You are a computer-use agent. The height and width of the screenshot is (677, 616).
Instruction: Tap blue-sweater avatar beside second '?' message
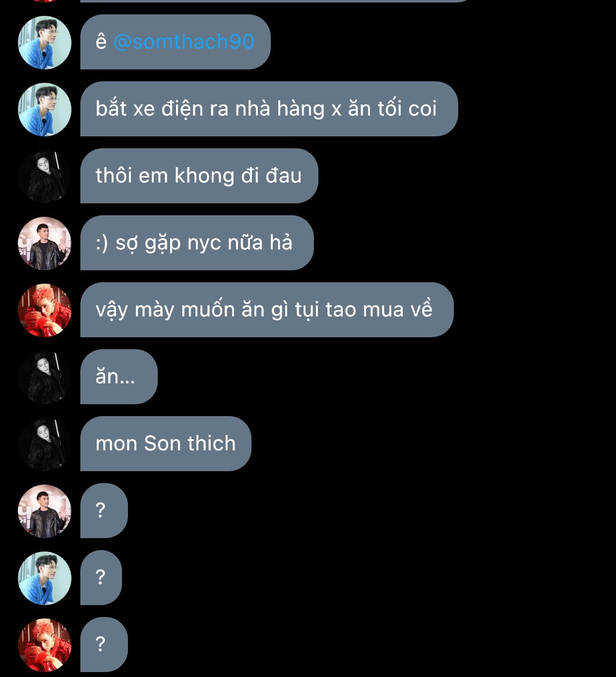point(45,578)
